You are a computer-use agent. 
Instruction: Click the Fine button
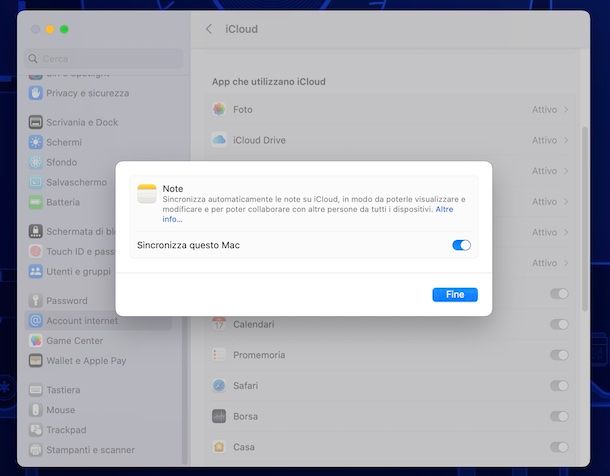click(x=455, y=294)
